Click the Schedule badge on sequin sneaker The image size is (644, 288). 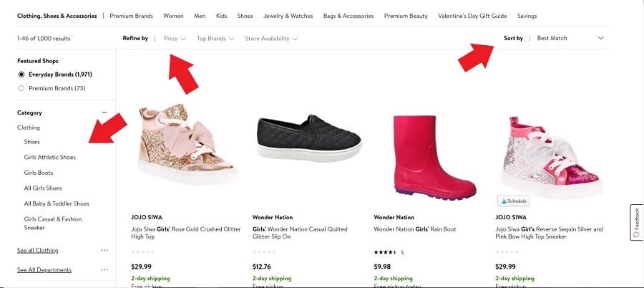(x=514, y=201)
